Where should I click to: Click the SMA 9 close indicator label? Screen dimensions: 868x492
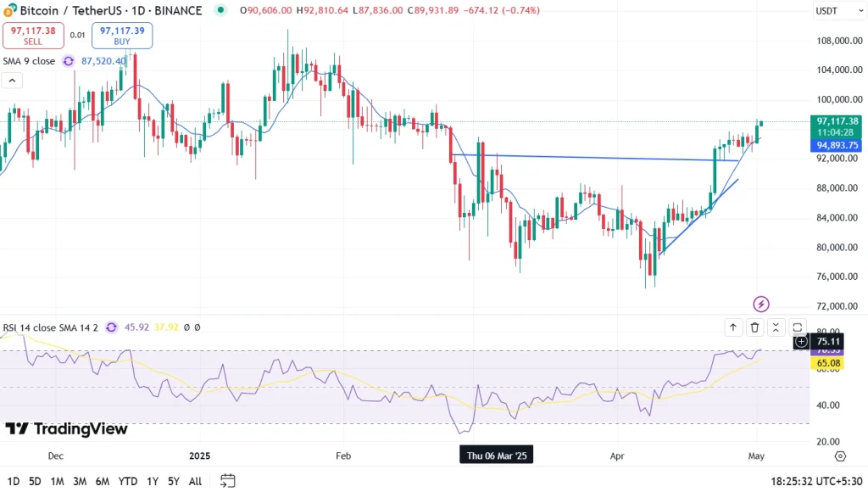coord(29,61)
